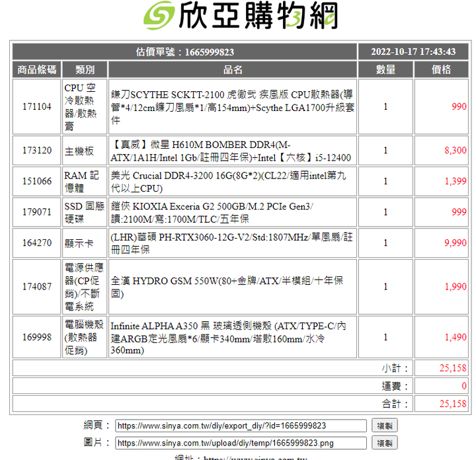Screen dimensions: 476x460
Task: Click the price 1,990
Action: point(456,287)
